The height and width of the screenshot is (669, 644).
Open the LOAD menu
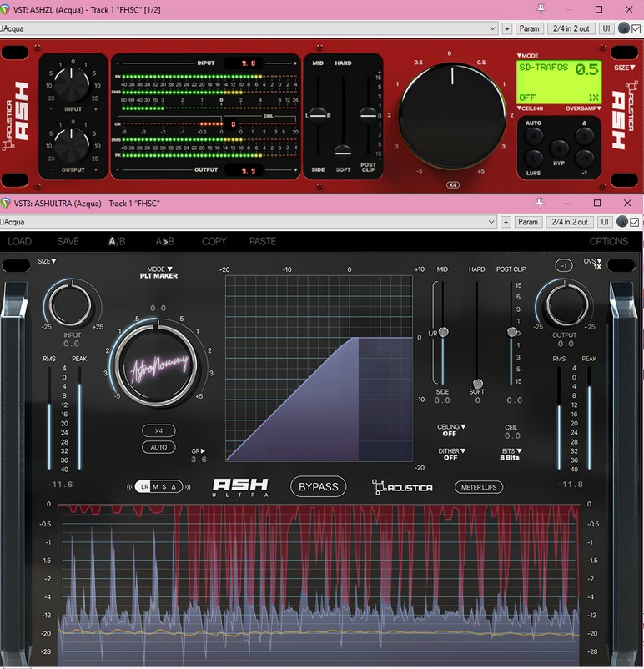point(19,241)
